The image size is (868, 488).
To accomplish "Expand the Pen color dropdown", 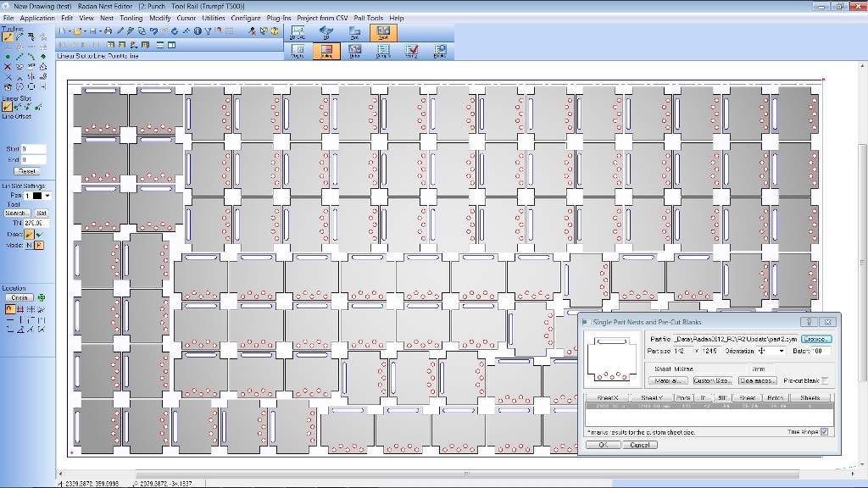I will click(x=47, y=196).
